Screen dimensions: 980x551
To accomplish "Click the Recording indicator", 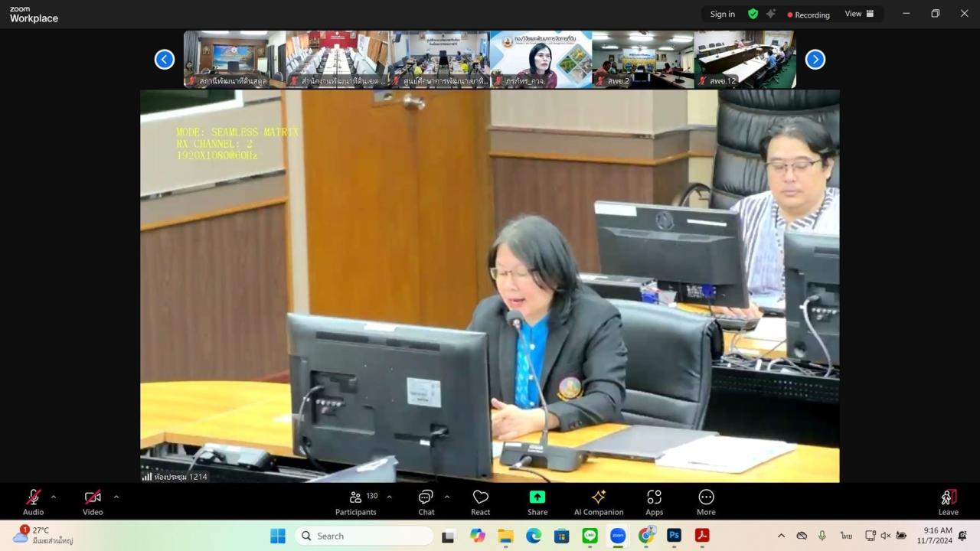I will [808, 15].
